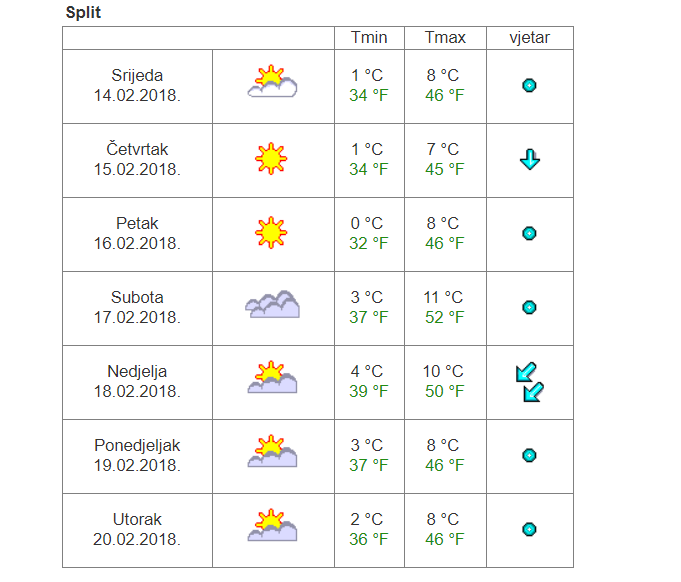Screen dimensions: 681x582
Task: Click the Subota 17.02.2018. date cell
Action: point(137,308)
